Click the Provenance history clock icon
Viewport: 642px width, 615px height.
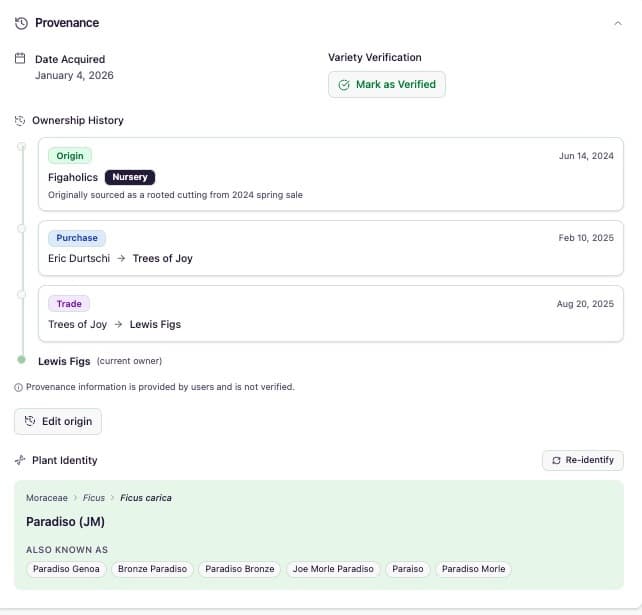tap(21, 23)
